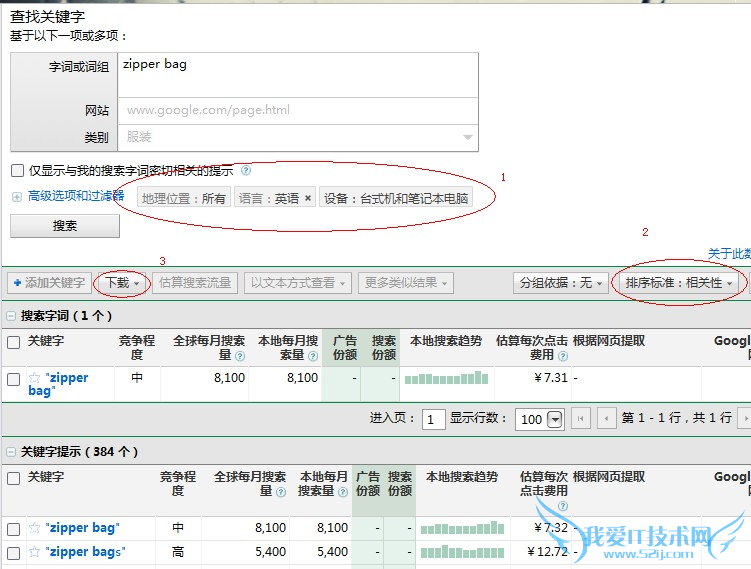This screenshot has width=751, height=569.
Task: Open 以文本方式查看 dropdown
Action: (x=298, y=283)
